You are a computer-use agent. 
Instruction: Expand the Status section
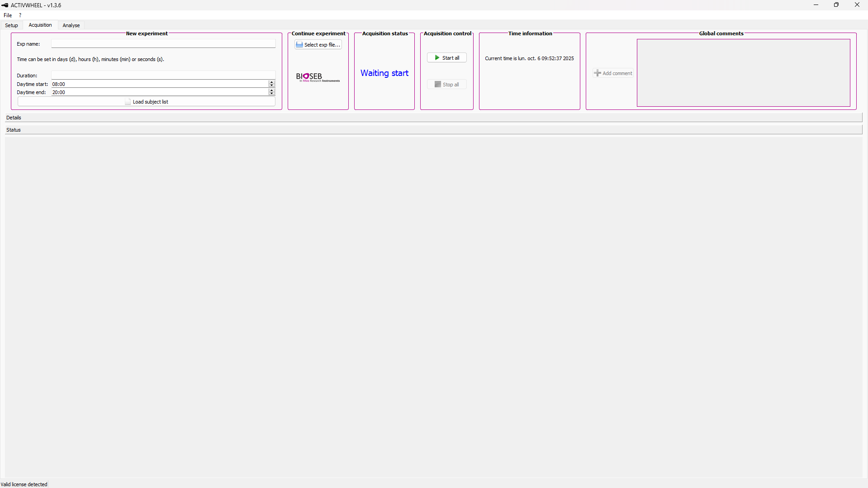click(x=14, y=130)
